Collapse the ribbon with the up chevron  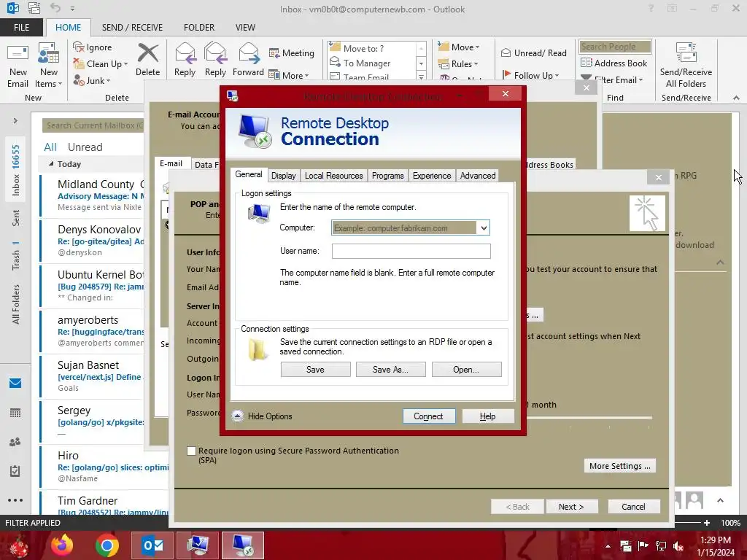pos(736,98)
